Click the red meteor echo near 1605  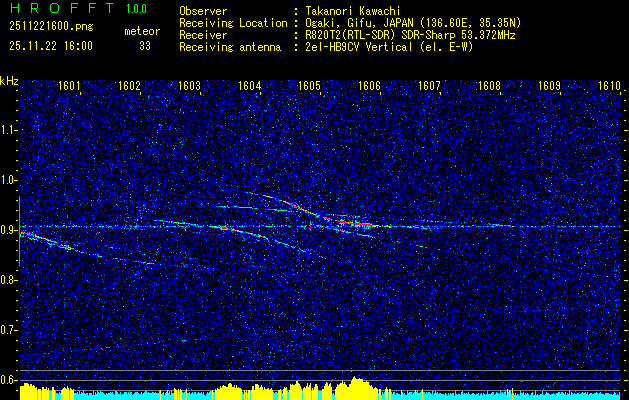click(x=310, y=226)
